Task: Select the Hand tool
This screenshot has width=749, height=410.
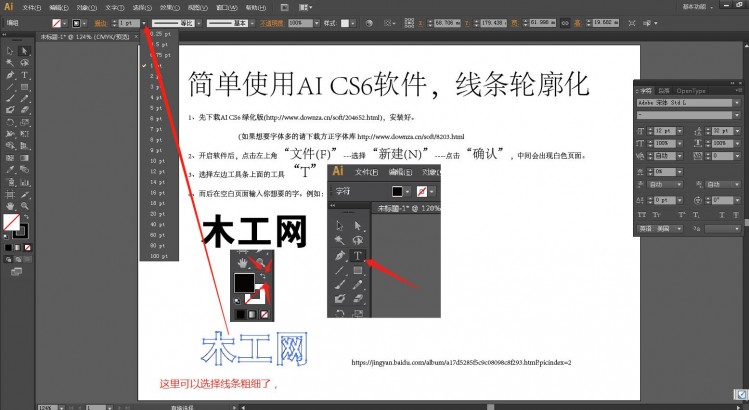Action: 10,206
